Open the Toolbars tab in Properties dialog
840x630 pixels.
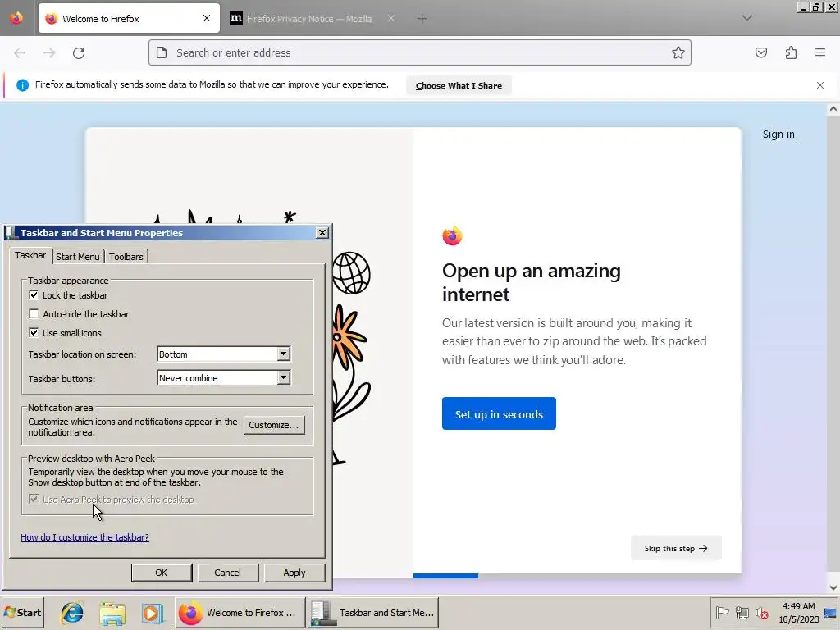126,257
